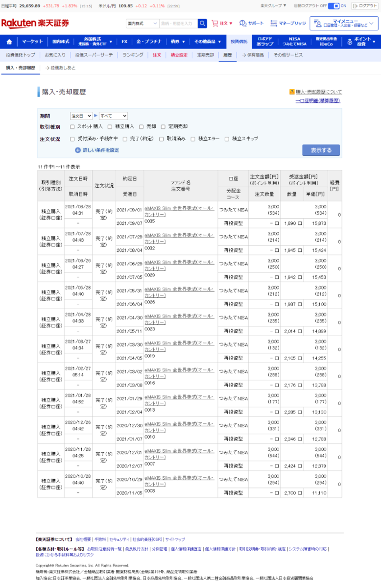Viewport: 381px width, 588px height.
Task: Open the footer 会社概要 link
Action: point(83,539)
